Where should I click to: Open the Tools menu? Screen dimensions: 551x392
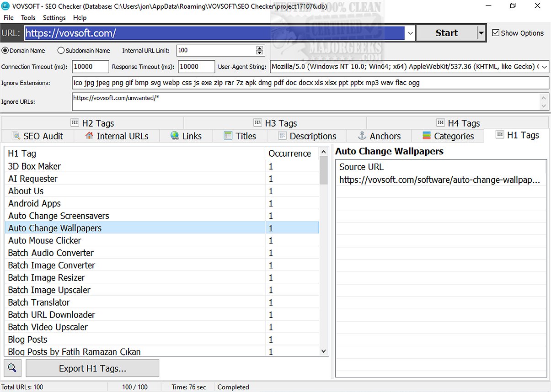(x=28, y=18)
